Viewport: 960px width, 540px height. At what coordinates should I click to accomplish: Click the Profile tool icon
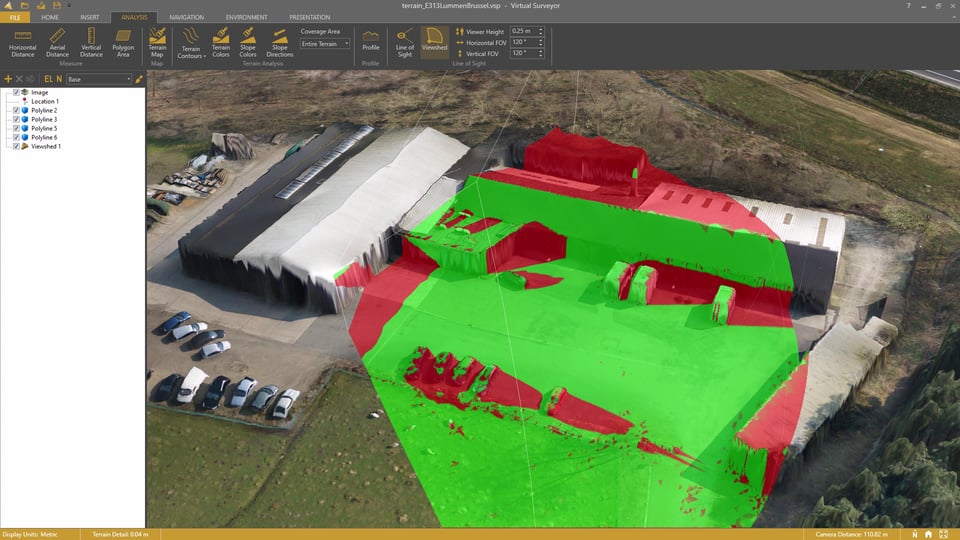(370, 41)
